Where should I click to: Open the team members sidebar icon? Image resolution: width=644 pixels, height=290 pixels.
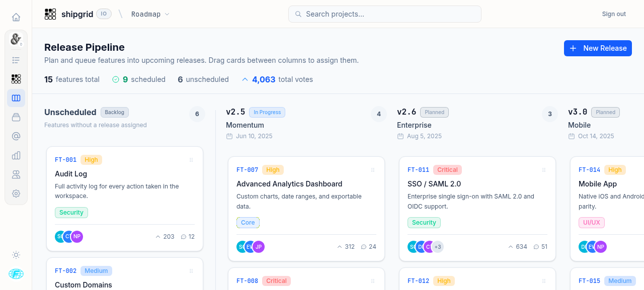point(16,174)
